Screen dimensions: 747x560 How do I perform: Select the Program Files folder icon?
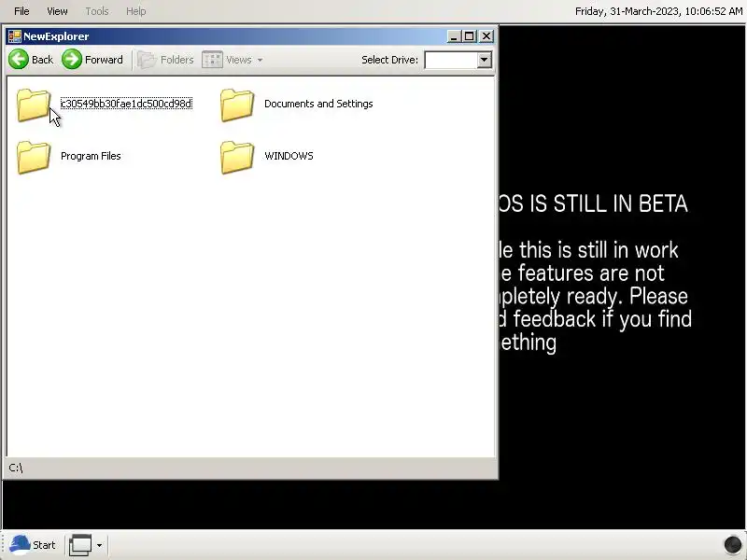click(34, 158)
